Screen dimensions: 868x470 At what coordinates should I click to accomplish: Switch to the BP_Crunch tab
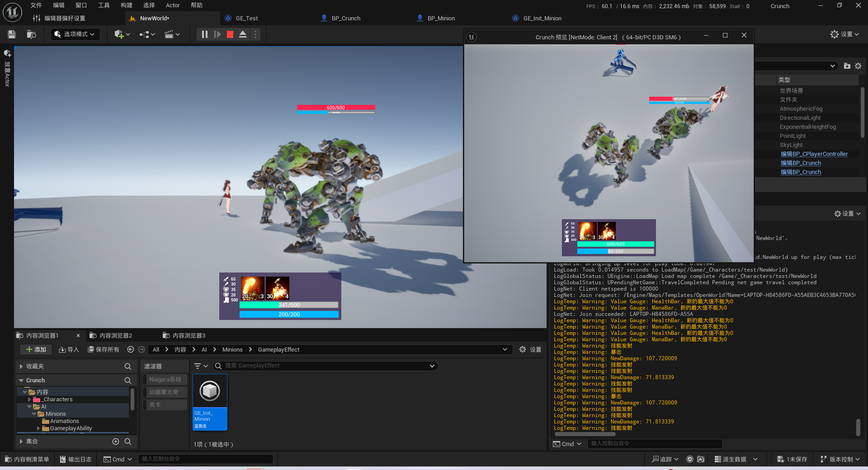[346, 19]
